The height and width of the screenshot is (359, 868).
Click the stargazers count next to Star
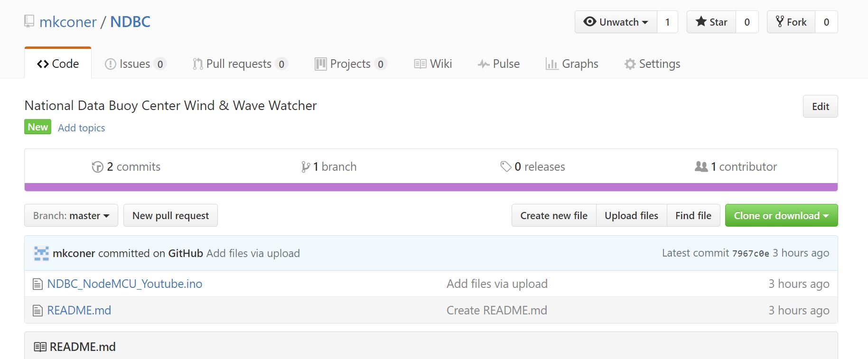(x=747, y=22)
